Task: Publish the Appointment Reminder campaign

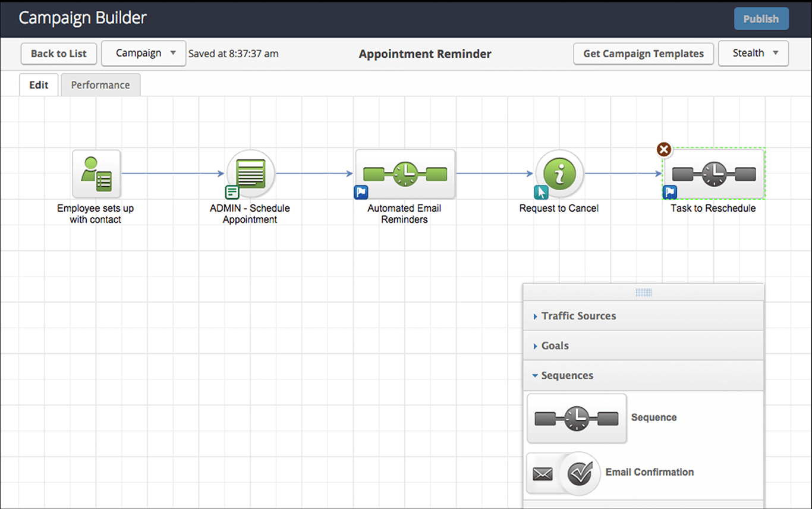Action: (x=761, y=18)
